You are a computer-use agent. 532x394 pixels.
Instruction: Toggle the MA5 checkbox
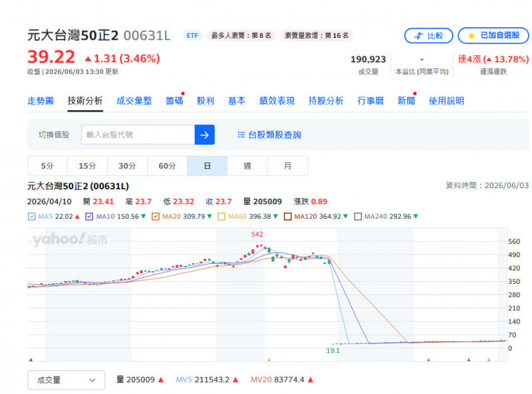31,217
